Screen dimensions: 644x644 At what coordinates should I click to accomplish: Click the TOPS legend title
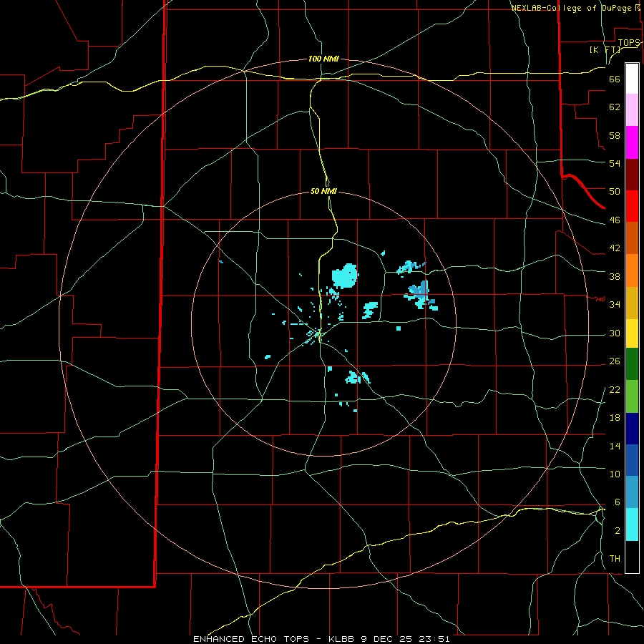click(x=628, y=42)
